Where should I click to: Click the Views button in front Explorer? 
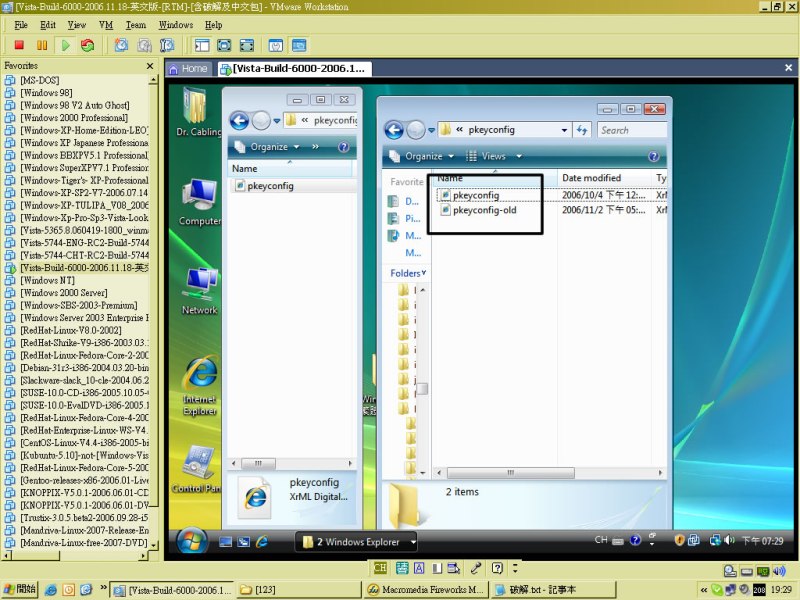click(x=487, y=156)
